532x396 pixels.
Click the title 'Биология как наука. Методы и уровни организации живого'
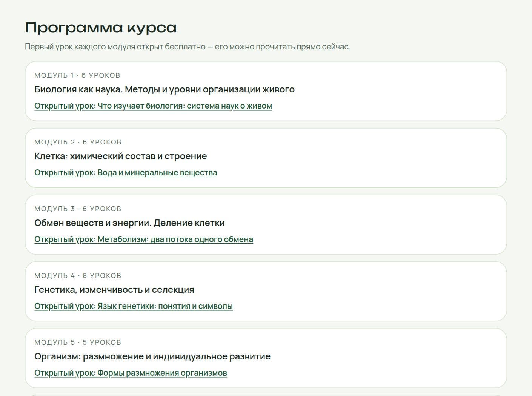(165, 89)
